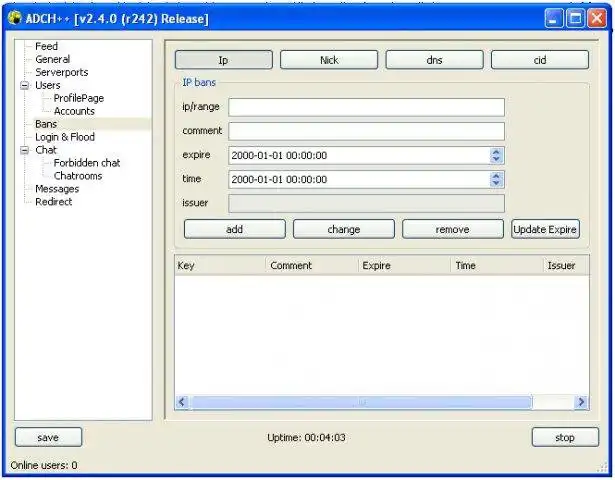Click the horizontal scrollbar left arrow

(x=182, y=402)
